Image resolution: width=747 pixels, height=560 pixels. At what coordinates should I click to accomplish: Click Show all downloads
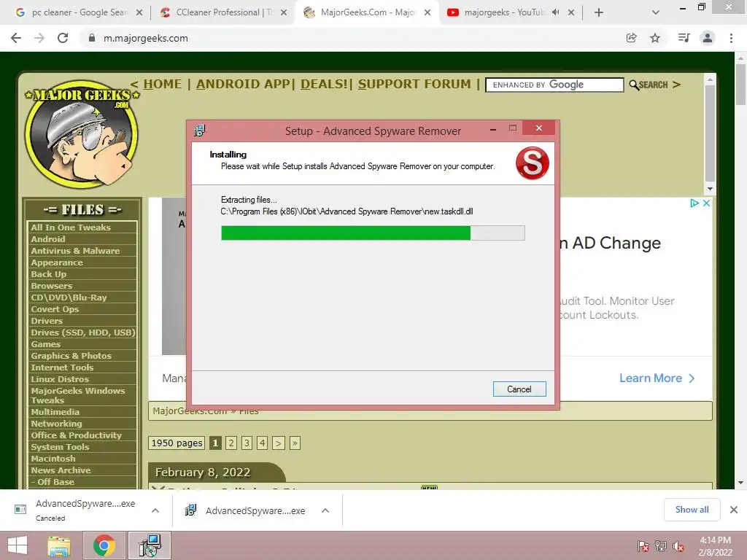coord(692,510)
